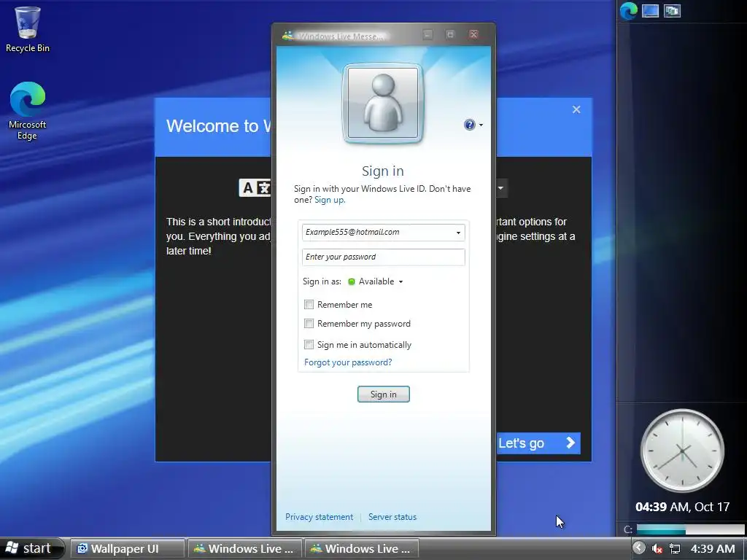Expand hidden tray icons arrow
Viewport: 747px width, 560px height.
(639, 548)
